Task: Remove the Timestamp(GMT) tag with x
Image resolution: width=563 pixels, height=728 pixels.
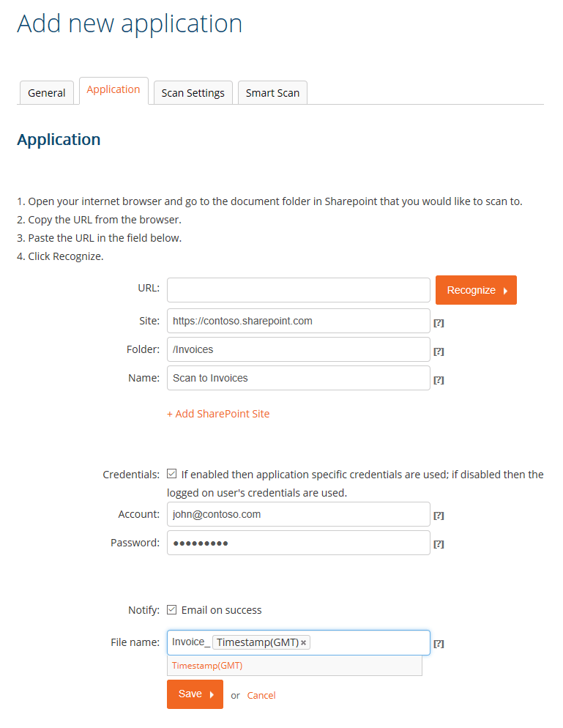Action: [304, 642]
